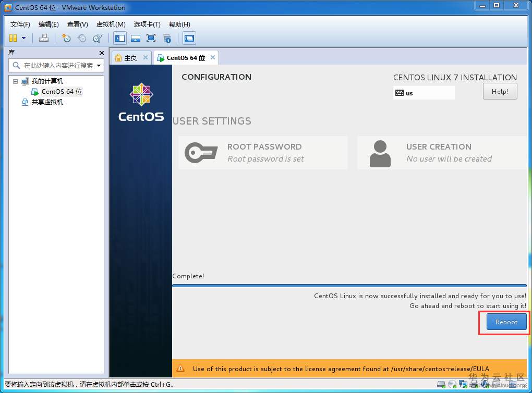This screenshot has height=393, width=532.
Task: Click the library search magnifier icon
Action: [16, 65]
